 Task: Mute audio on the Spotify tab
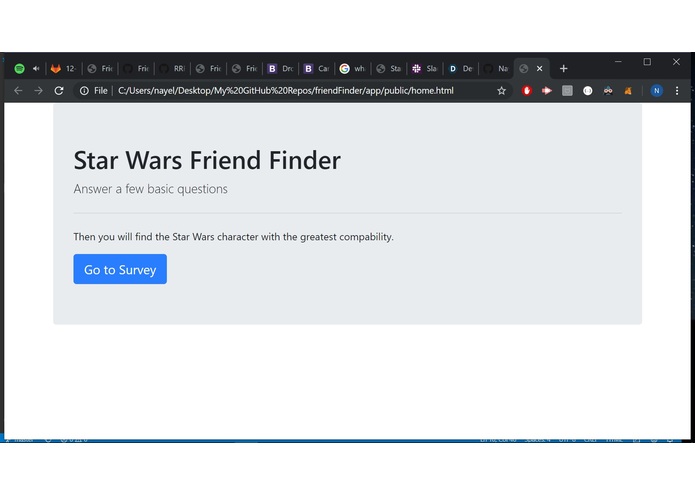(36, 69)
